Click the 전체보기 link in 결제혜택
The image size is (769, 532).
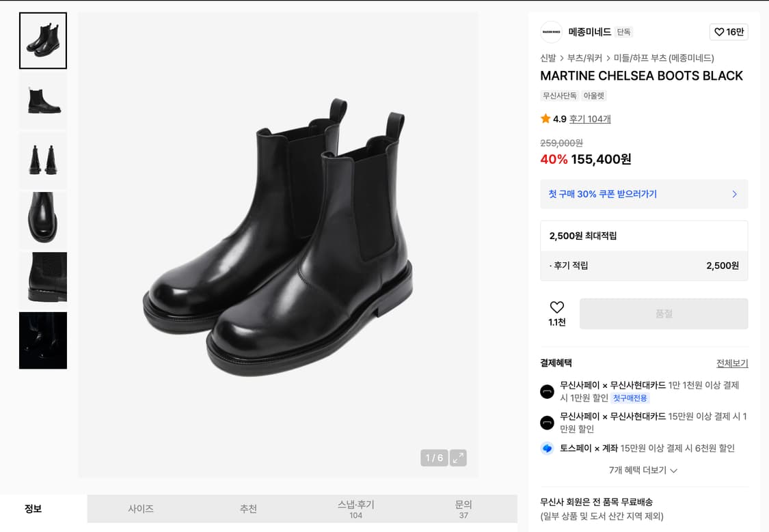point(732,363)
